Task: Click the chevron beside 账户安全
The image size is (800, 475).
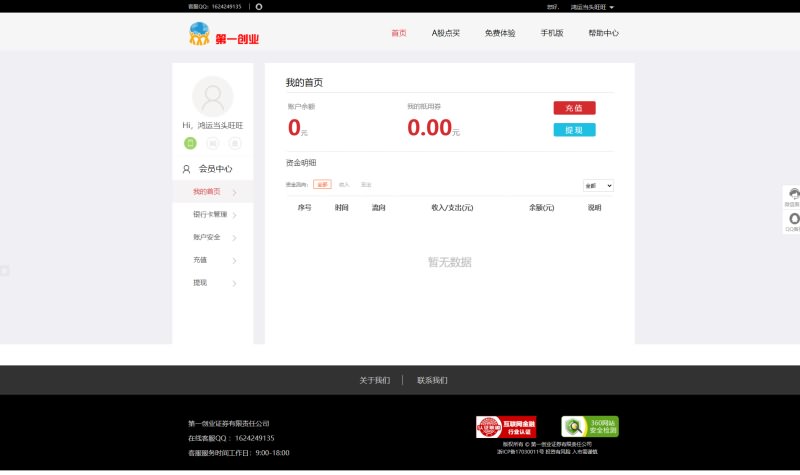Action: tap(235, 238)
